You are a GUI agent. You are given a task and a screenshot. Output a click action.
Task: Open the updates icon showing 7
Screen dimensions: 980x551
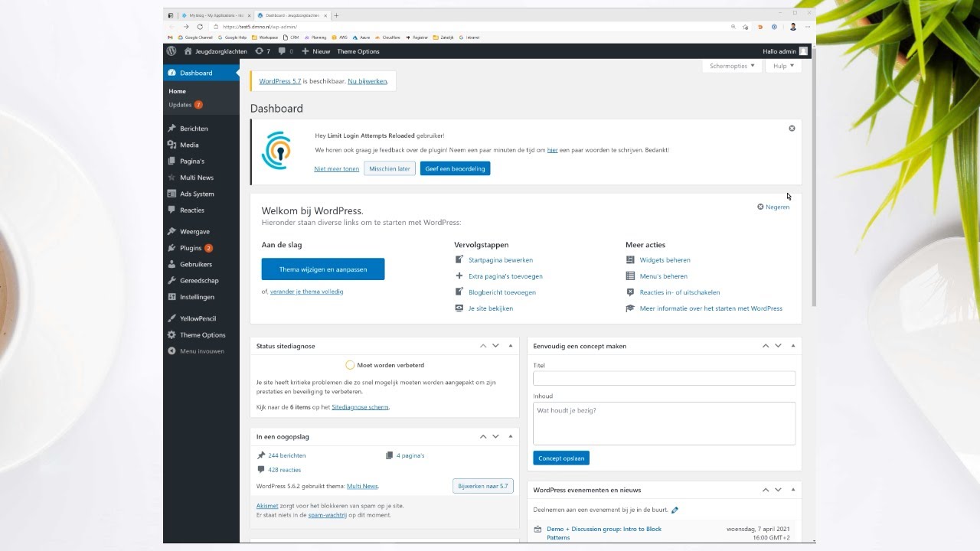click(x=263, y=51)
